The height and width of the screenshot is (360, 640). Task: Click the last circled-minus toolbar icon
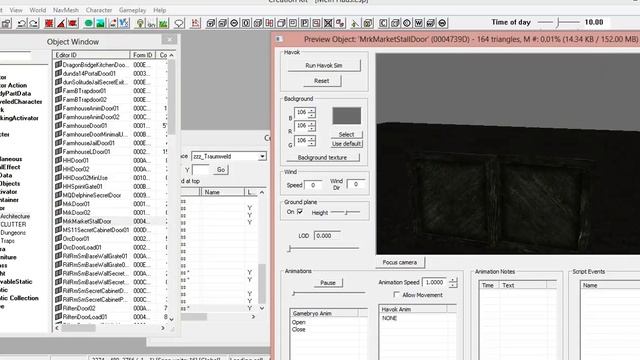coord(442,23)
